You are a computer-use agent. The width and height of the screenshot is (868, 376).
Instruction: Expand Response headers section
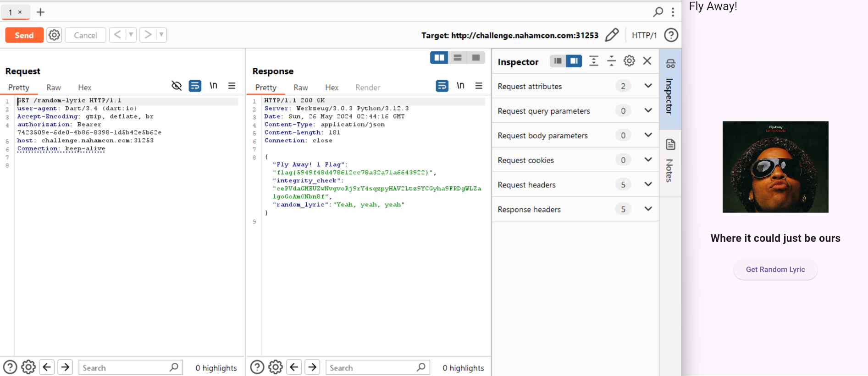click(575, 209)
